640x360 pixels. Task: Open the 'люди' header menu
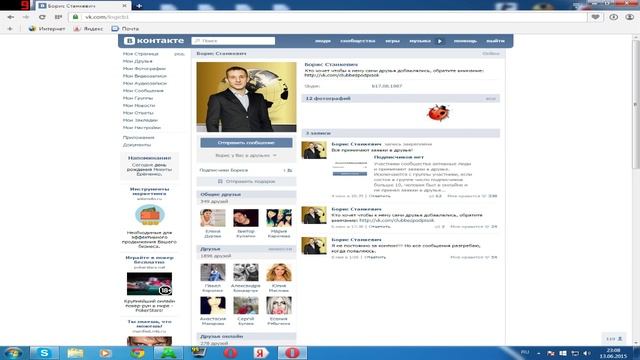(322, 41)
